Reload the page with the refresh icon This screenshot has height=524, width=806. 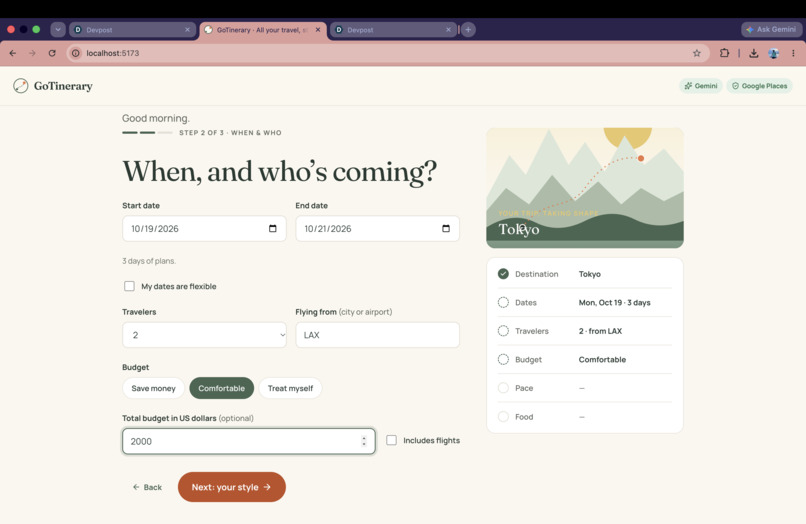[x=52, y=53]
